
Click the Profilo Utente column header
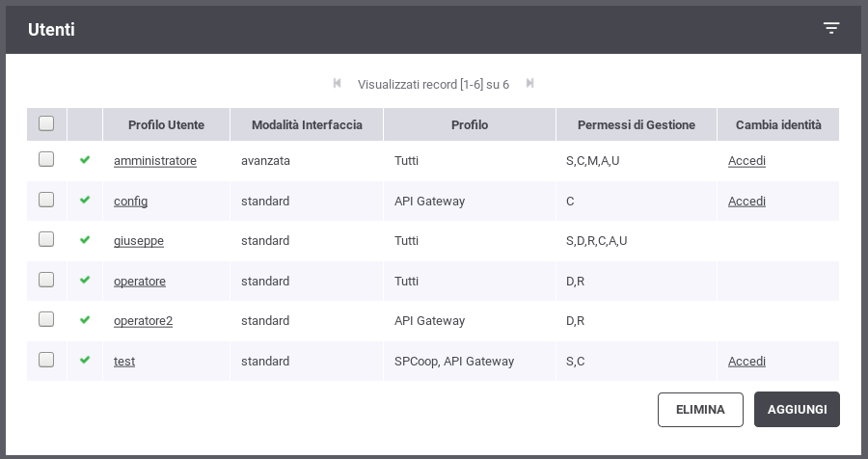166,125
